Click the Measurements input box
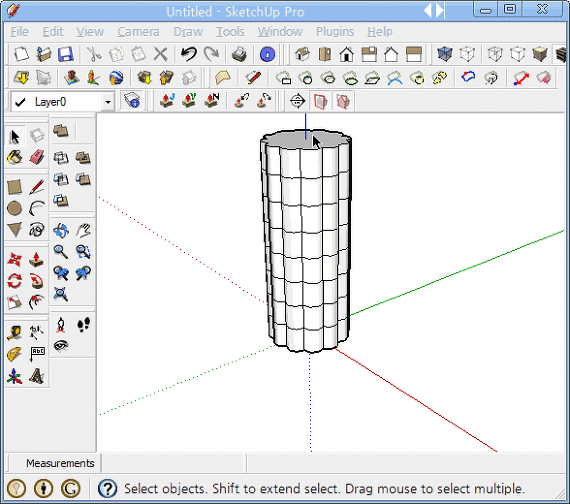This screenshot has width=570, height=504. [174, 463]
